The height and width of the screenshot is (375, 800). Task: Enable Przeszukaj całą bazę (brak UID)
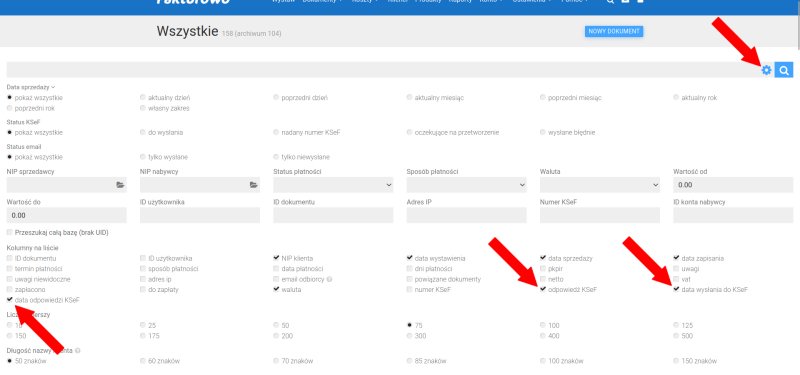click(x=10, y=232)
